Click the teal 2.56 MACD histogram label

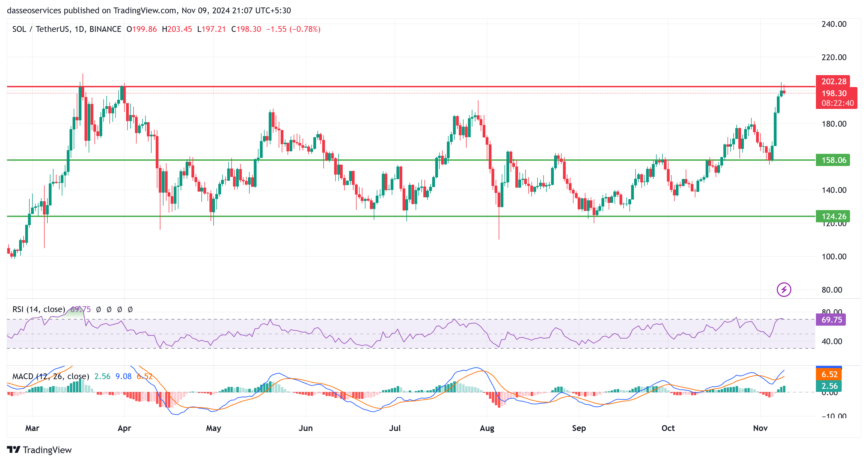point(829,386)
